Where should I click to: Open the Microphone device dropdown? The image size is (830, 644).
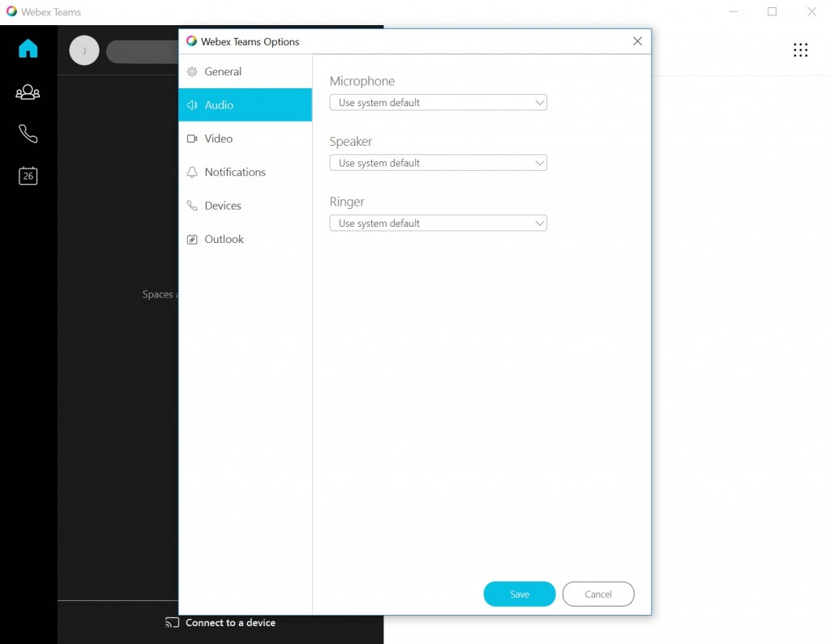(439, 103)
